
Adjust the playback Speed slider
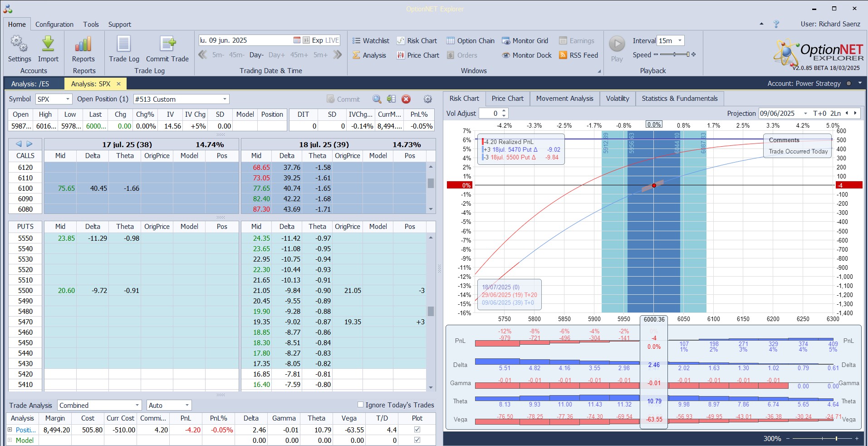[675, 55]
